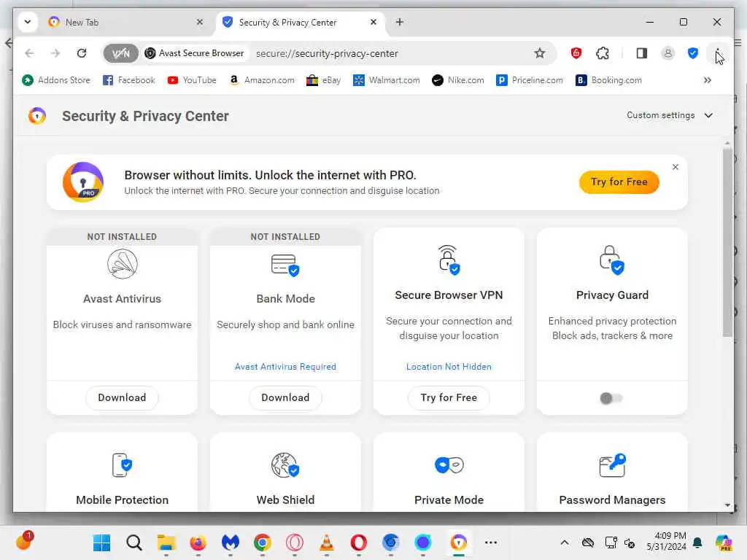Click Download under Avast Antivirus
The image size is (747, 560).
[x=122, y=397]
